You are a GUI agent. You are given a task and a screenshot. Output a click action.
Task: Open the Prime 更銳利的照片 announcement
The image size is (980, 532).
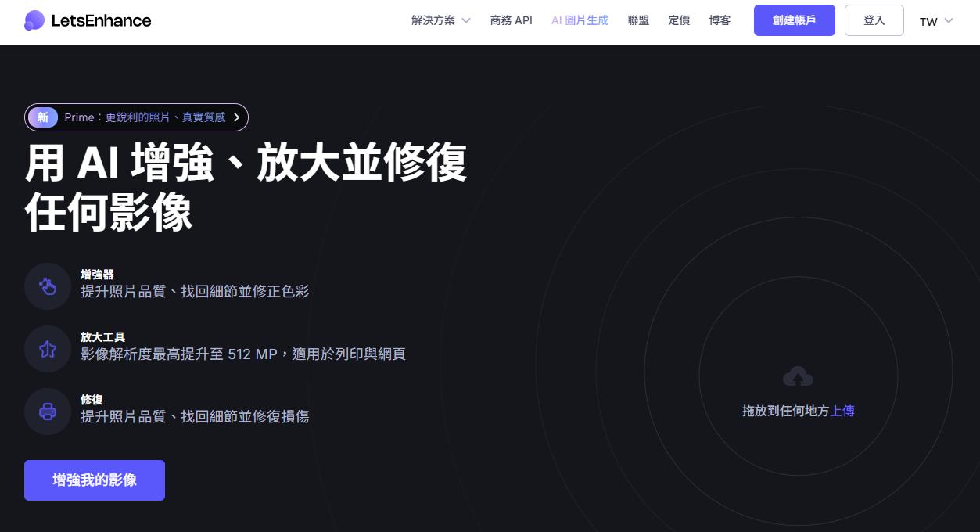tap(137, 117)
